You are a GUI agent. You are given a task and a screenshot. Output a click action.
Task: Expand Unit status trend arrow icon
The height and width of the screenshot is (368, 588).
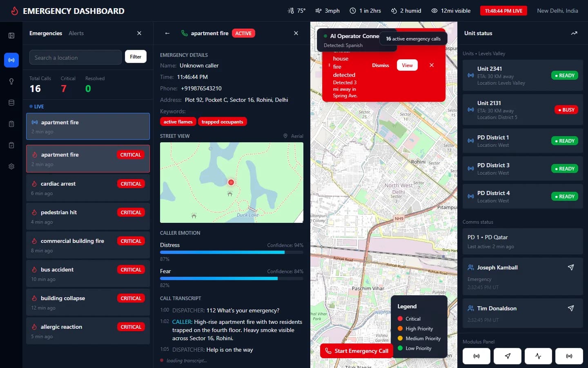pyautogui.click(x=574, y=33)
